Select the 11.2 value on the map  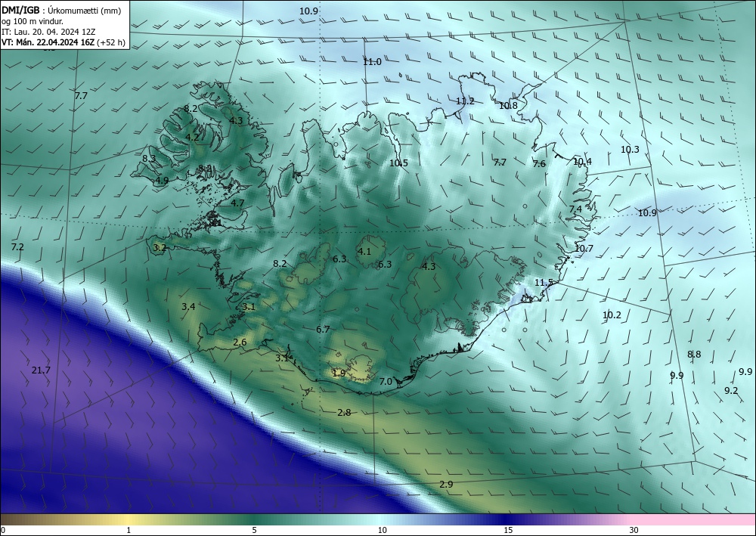(465, 101)
